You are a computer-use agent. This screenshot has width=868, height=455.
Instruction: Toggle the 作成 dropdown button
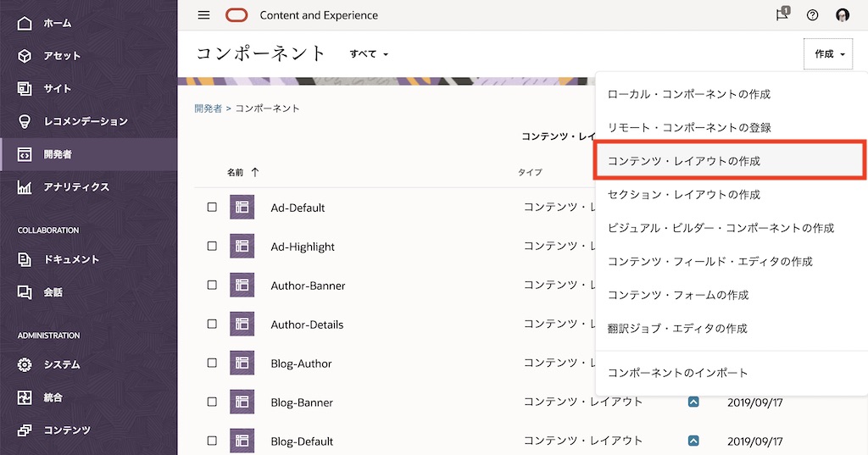[x=828, y=54]
